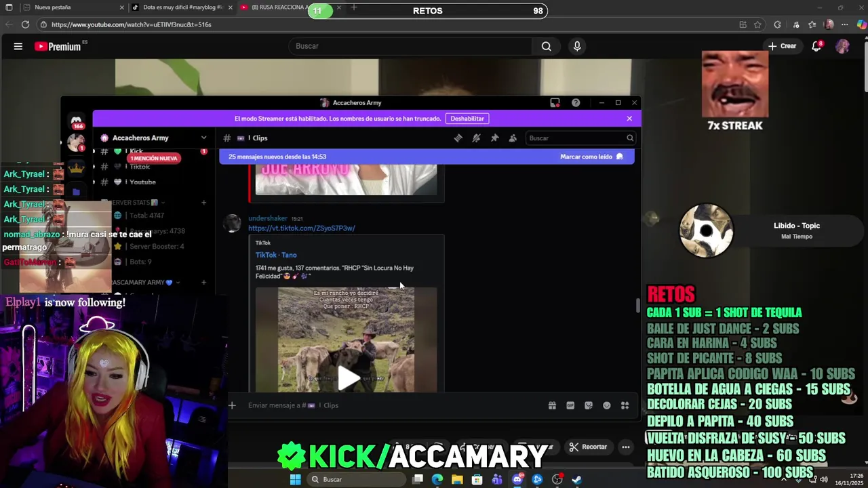868x488 pixels.
Task: Add page to favorites star icon
Action: (x=757, y=24)
